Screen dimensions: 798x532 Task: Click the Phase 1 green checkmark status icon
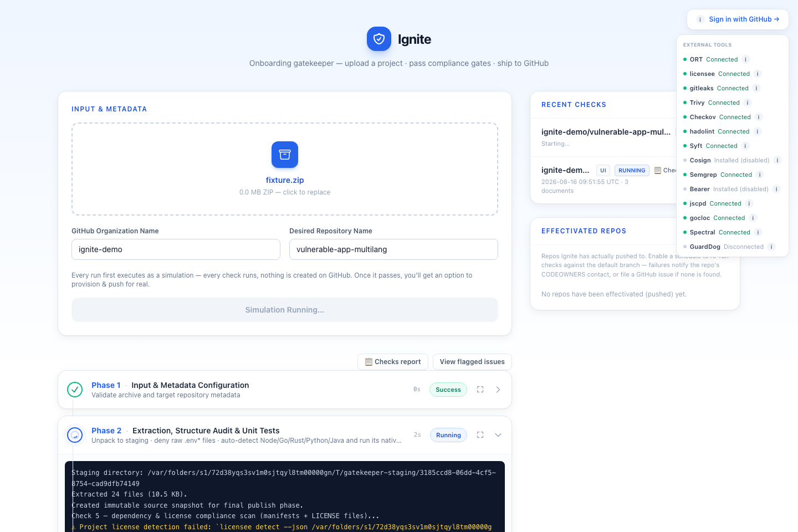[75, 390]
